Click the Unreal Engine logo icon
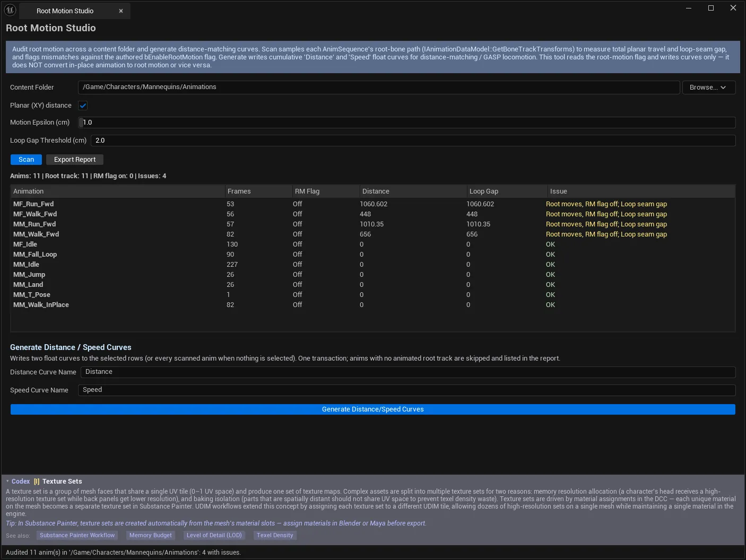This screenshot has width=746, height=560. [10, 10]
